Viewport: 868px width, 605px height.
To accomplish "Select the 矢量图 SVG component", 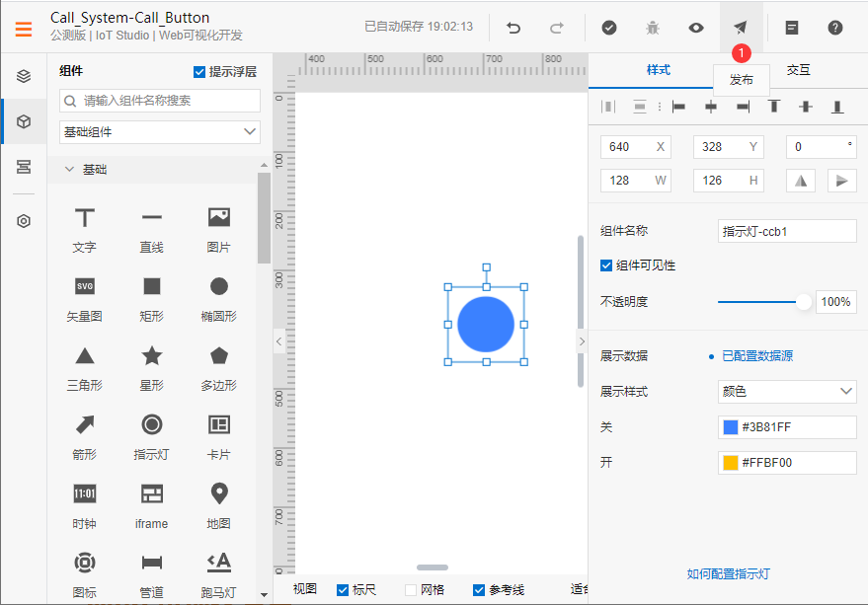I will (85, 299).
